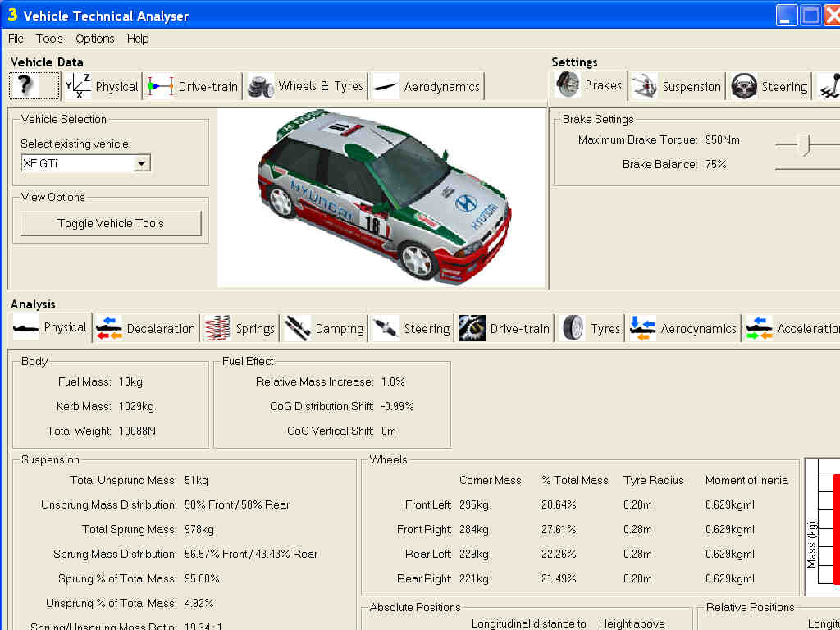Click the Drive-train tab label in Vehicle Data

tap(208, 87)
